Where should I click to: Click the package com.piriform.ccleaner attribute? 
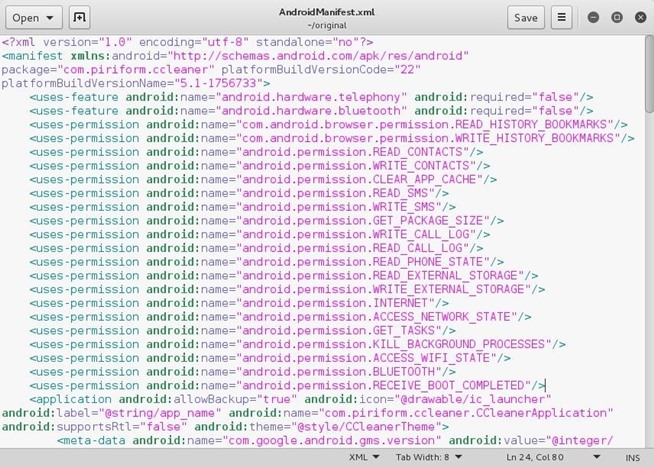[100, 69]
